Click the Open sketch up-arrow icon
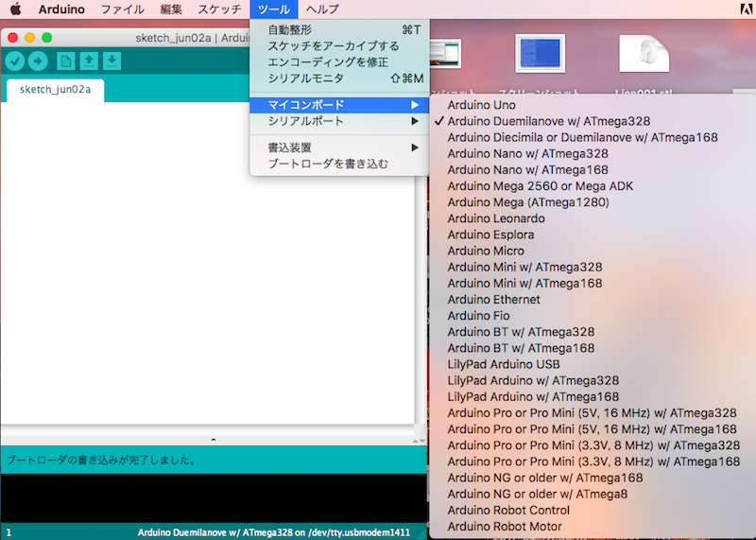The height and width of the screenshot is (540, 756). [89, 61]
